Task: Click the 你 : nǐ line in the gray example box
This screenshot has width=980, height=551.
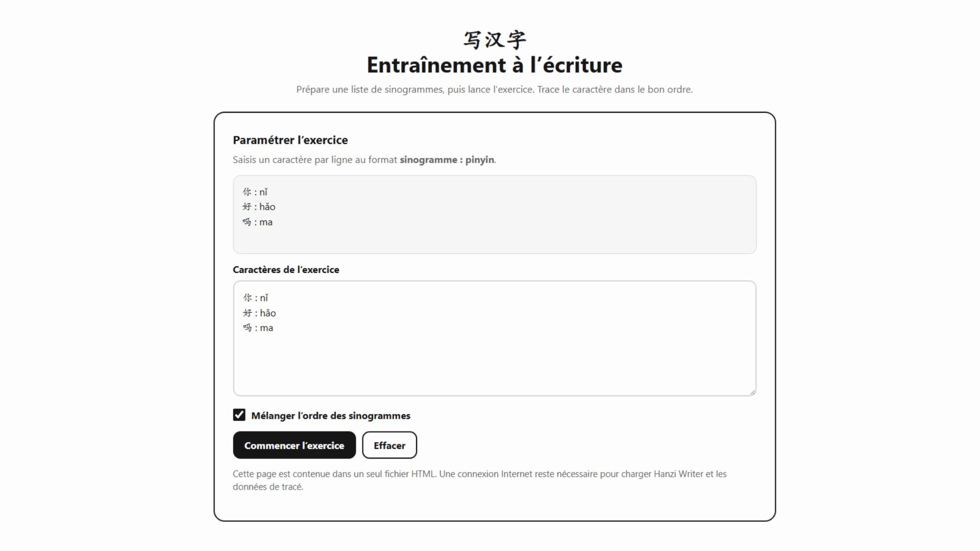Action: coord(255,192)
